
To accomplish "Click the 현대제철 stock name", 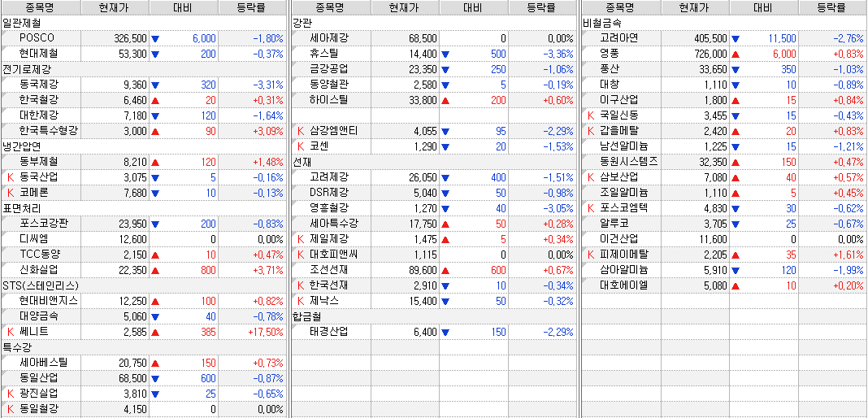I will (x=38, y=54).
